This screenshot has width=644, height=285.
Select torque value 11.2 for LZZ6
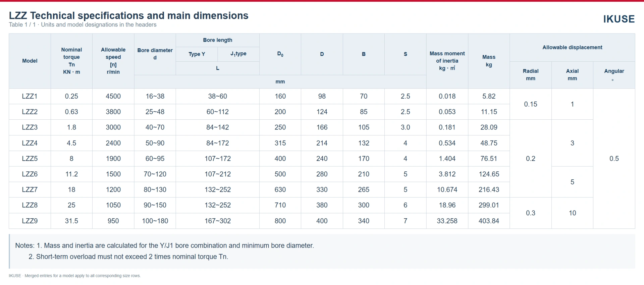(71, 174)
